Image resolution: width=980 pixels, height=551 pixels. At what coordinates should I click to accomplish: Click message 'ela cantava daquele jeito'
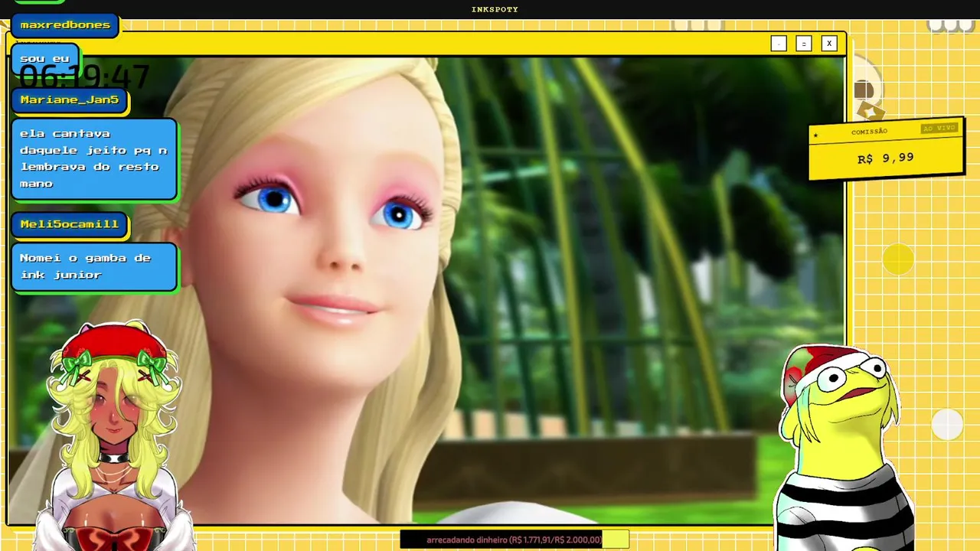pyautogui.click(x=93, y=158)
